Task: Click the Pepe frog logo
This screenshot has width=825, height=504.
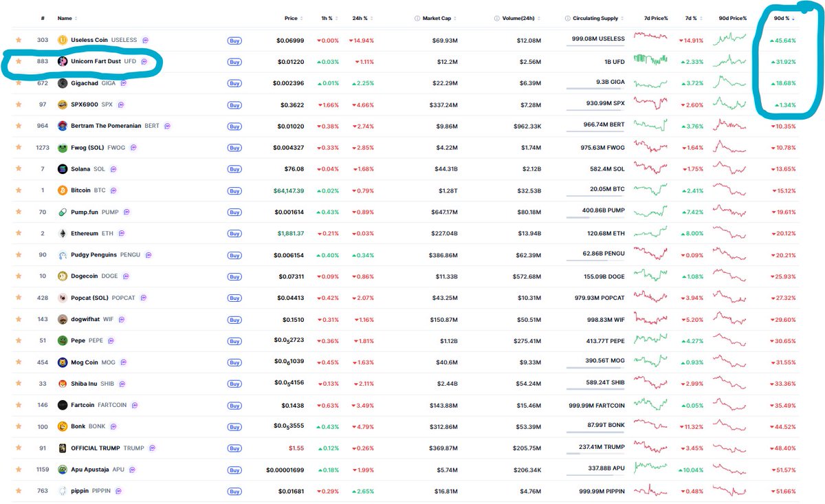Action: pos(63,341)
